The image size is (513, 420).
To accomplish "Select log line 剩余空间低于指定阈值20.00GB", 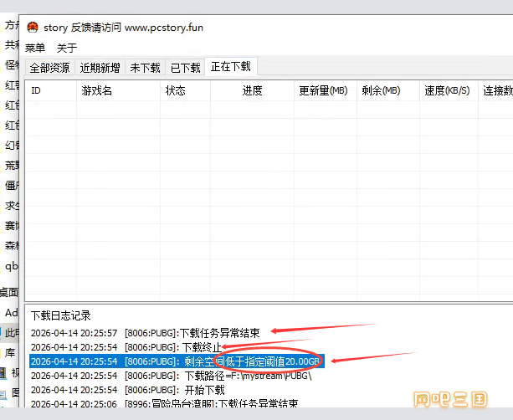I will coord(177,361).
